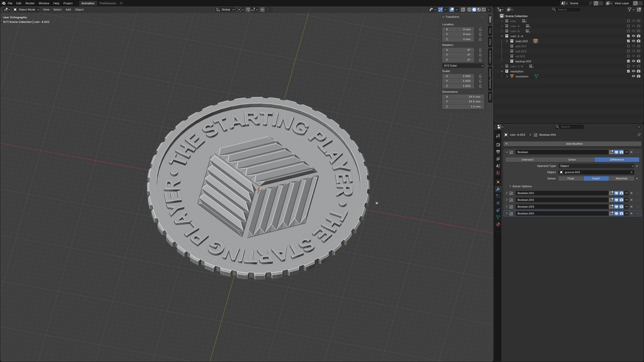Enable the add.003 collection checkbox
The width and height of the screenshot is (644, 362).
click(628, 46)
